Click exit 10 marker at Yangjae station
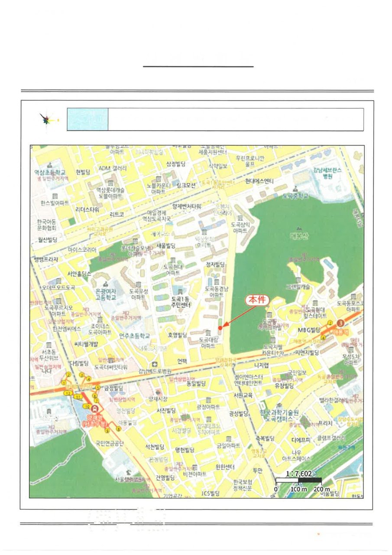392x555 pixels. tap(87, 406)
